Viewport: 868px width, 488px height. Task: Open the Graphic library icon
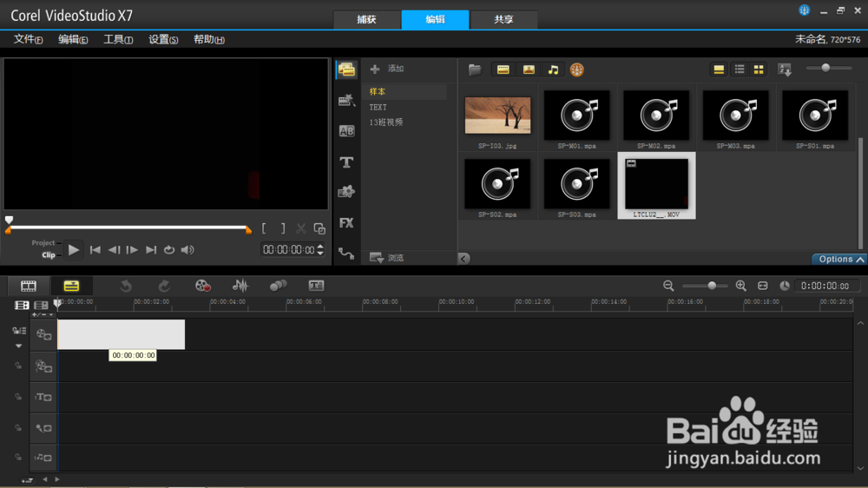pyautogui.click(x=346, y=192)
